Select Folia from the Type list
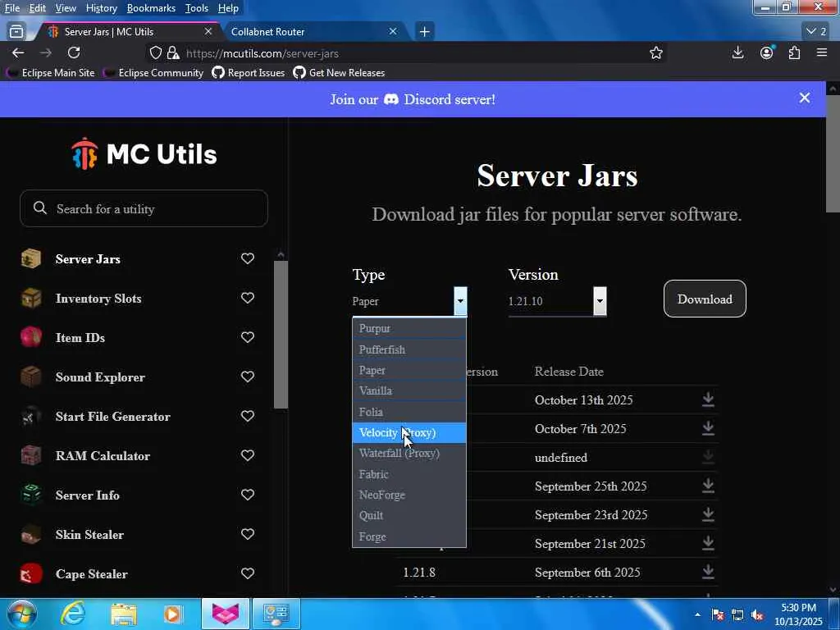The height and width of the screenshot is (630, 840). point(409,412)
